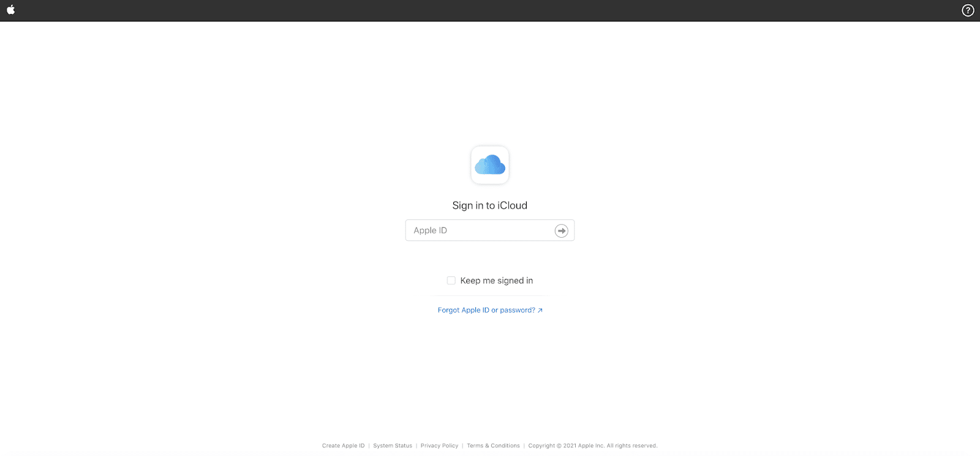Open the Create Apple ID link
This screenshot has width=980, height=456.
coord(343,446)
